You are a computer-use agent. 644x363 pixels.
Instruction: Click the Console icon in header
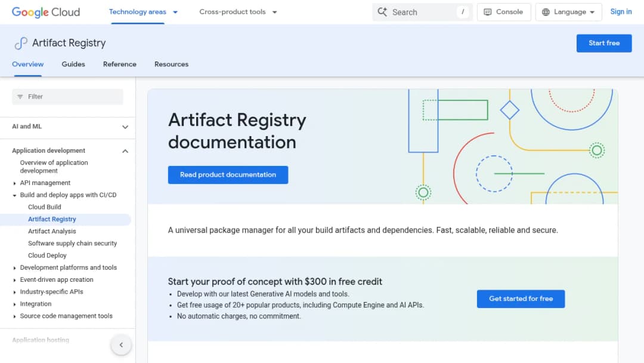pos(488,12)
